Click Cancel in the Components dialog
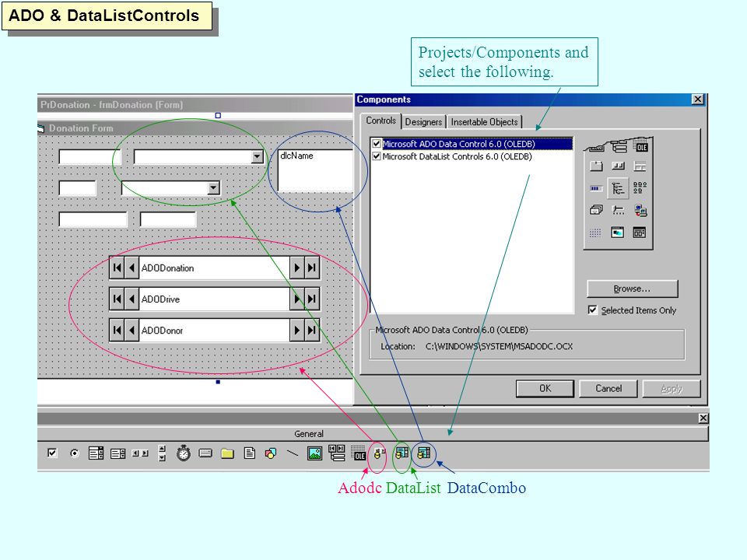The height and width of the screenshot is (560, 747). pyautogui.click(x=608, y=388)
